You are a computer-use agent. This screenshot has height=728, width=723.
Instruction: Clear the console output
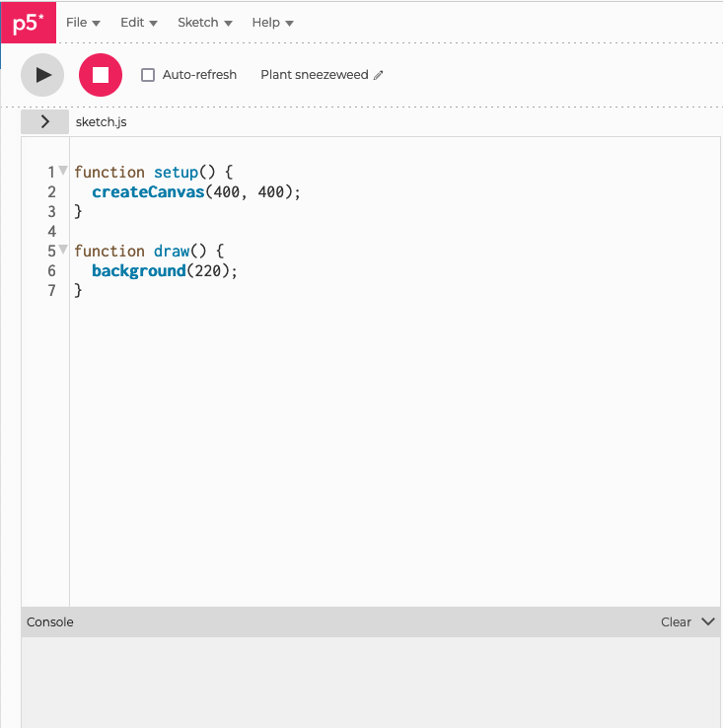676,621
